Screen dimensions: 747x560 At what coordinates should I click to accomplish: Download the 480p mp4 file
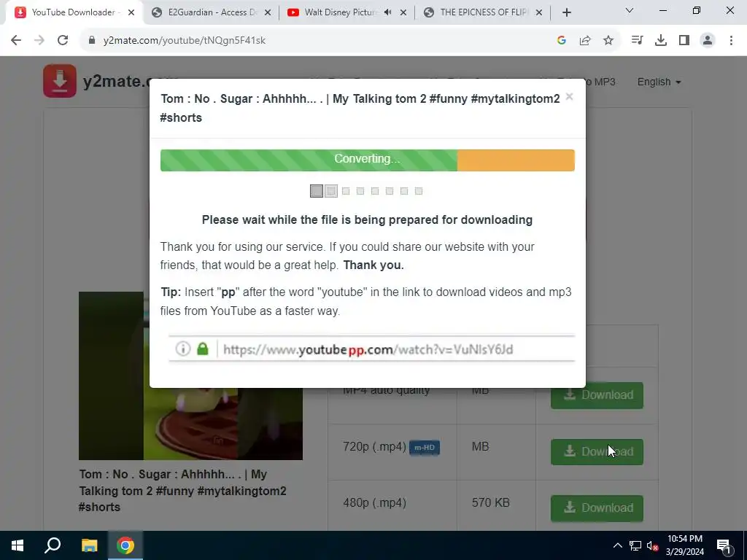(597, 507)
